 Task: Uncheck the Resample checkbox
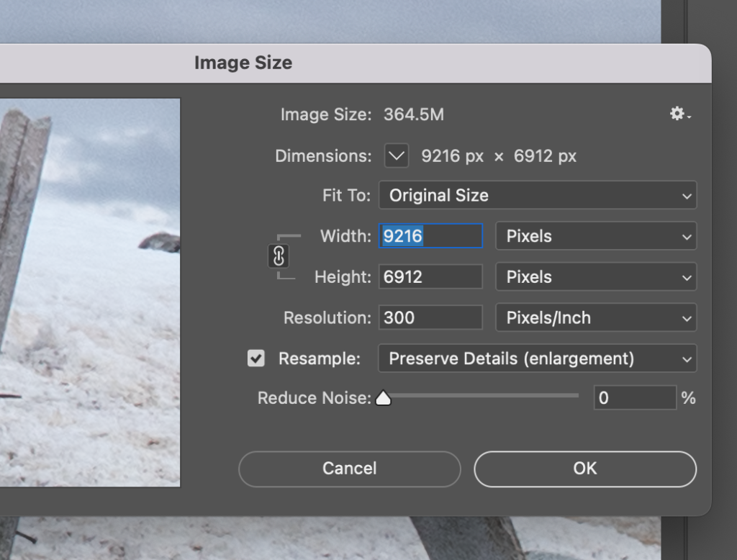coord(256,358)
